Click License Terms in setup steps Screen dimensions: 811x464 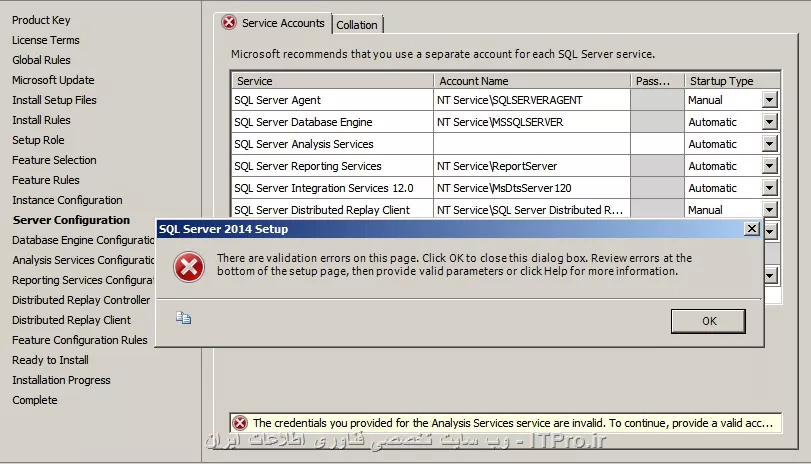46,40
